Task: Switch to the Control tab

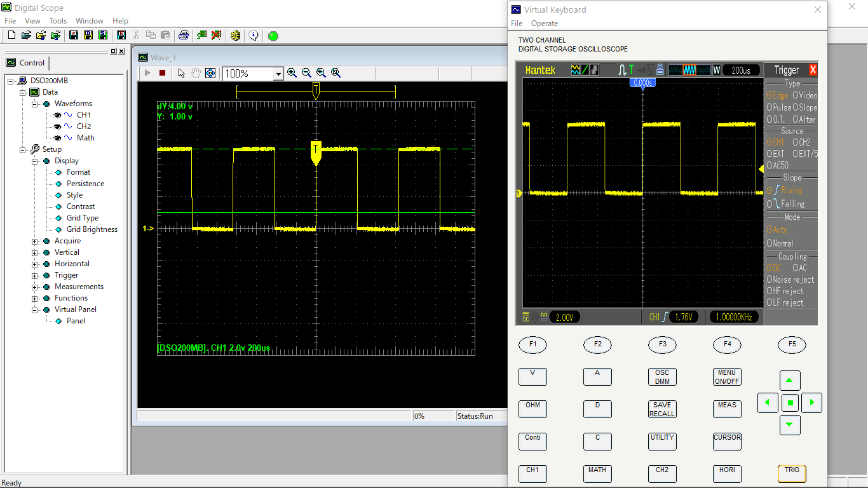Action: (26, 63)
